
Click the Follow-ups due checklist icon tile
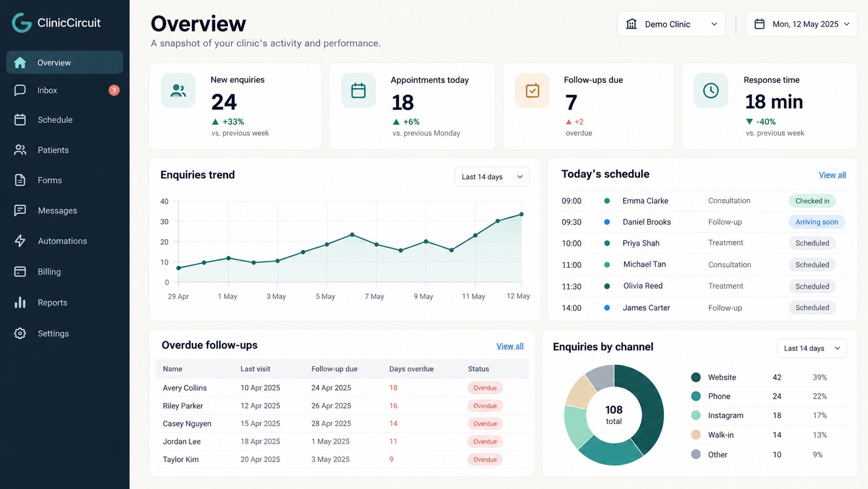click(x=532, y=91)
